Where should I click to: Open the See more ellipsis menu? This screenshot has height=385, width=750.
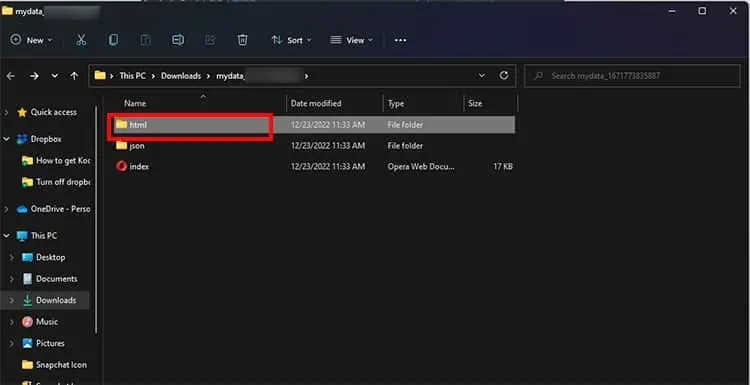tap(400, 40)
